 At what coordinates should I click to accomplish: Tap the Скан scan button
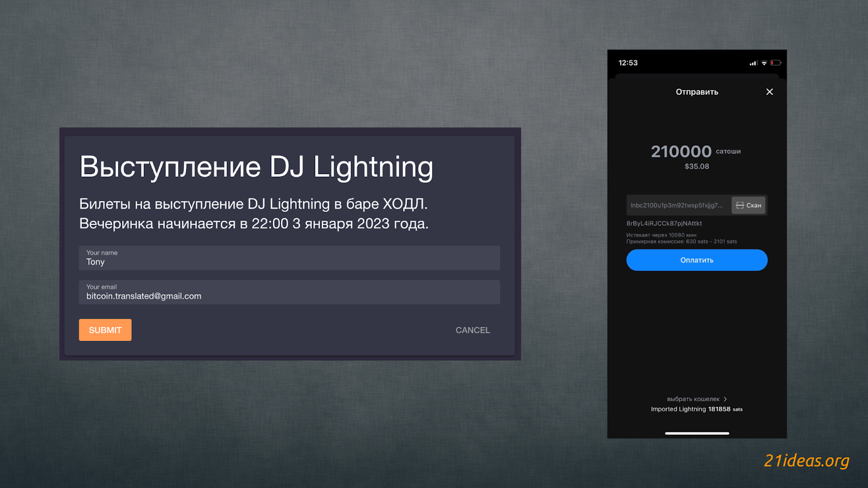749,206
